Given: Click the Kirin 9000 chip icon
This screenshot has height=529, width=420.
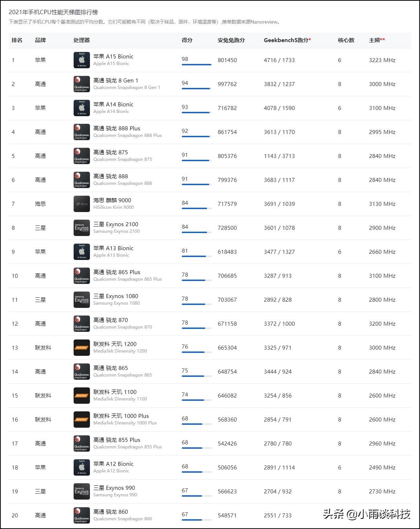Looking at the screenshot, I should 82,204.
